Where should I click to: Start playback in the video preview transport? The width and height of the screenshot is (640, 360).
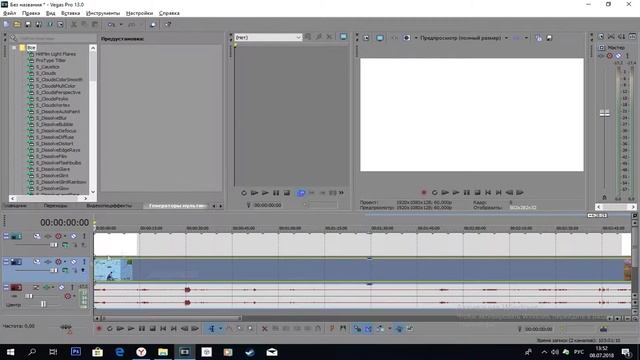tap(456, 192)
